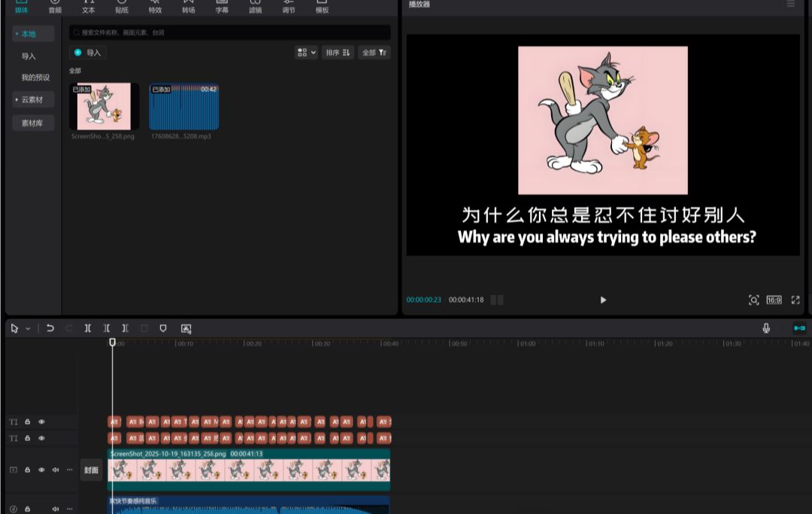The height and width of the screenshot is (514, 812).
Task: Lock the second subtitle text track
Action: coord(28,438)
